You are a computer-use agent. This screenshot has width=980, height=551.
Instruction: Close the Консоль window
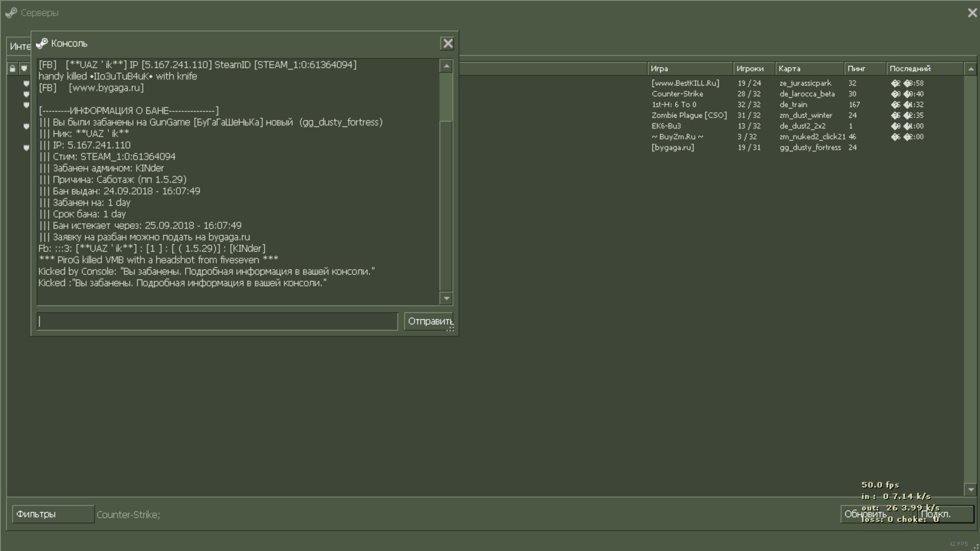[448, 44]
